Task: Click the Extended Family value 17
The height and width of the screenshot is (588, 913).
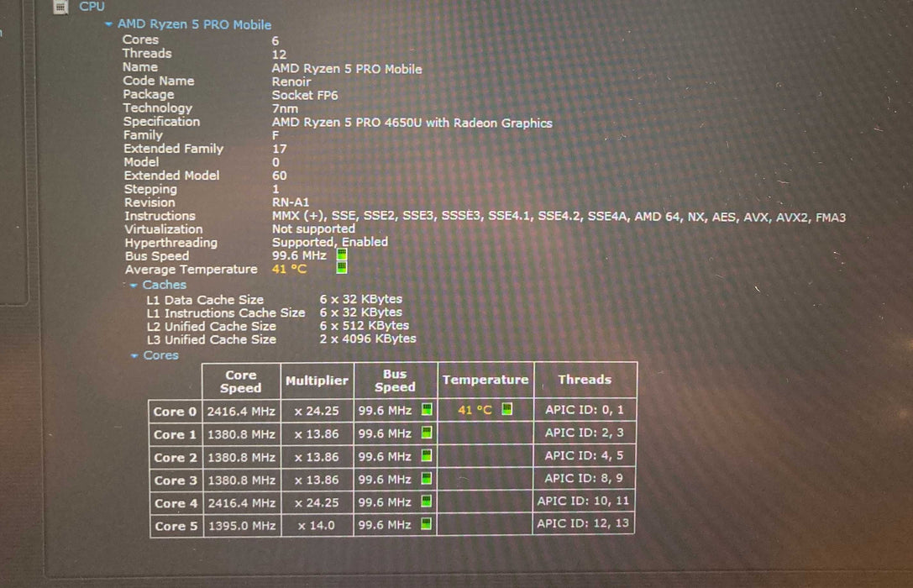Action: 280,149
